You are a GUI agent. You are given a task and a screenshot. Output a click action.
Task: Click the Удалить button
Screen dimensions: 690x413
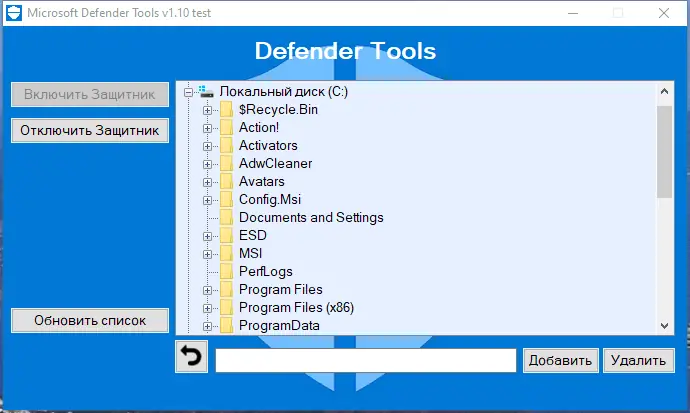(x=639, y=361)
